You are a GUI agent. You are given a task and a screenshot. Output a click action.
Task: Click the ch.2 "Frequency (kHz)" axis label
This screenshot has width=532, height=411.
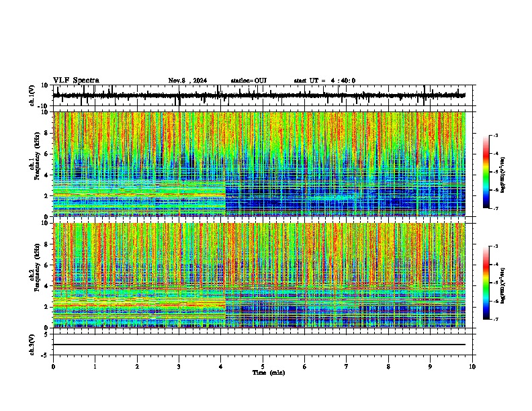(38, 267)
